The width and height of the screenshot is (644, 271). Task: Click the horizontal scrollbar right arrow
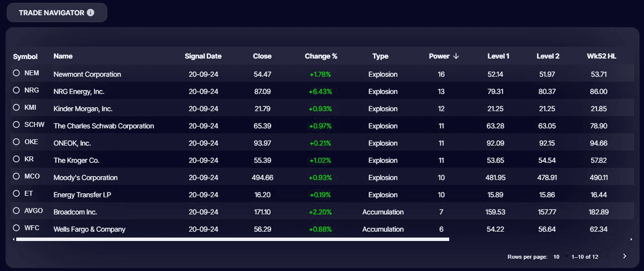(x=632, y=240)
